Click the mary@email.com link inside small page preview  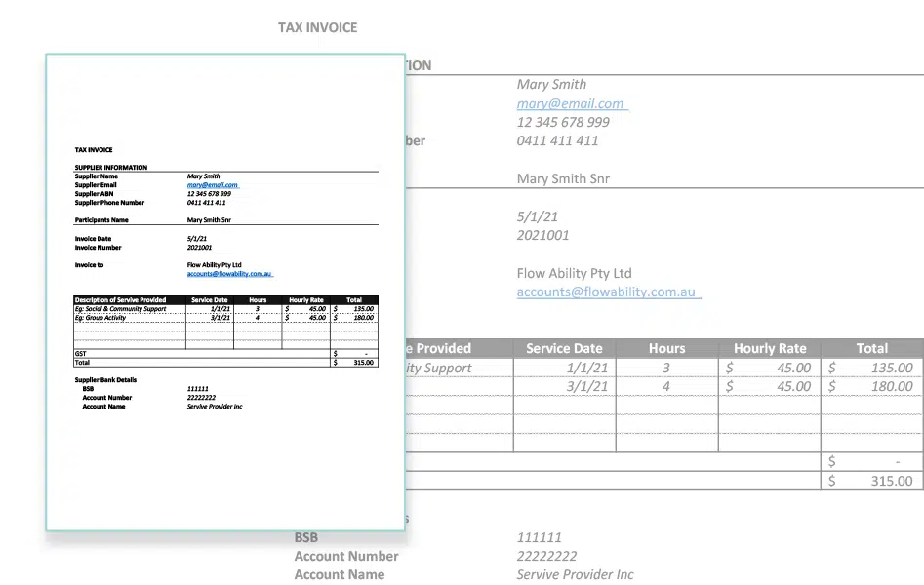tap(212, 185)
